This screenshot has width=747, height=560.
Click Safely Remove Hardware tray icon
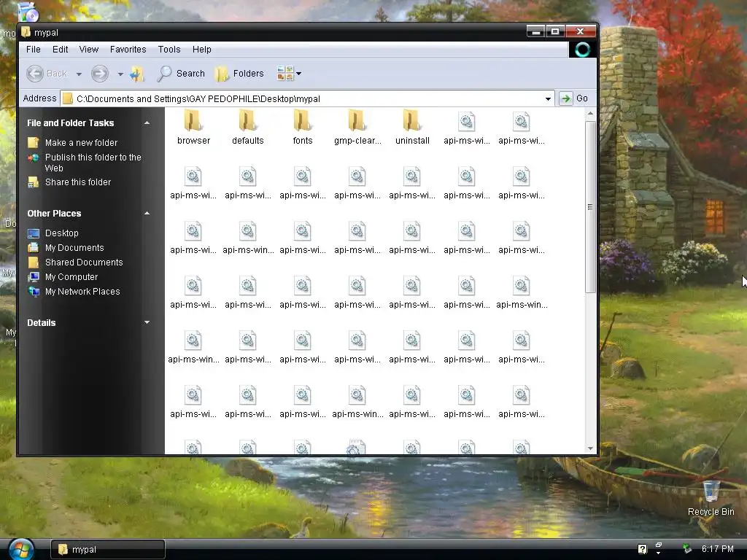[x=686, y=549]
